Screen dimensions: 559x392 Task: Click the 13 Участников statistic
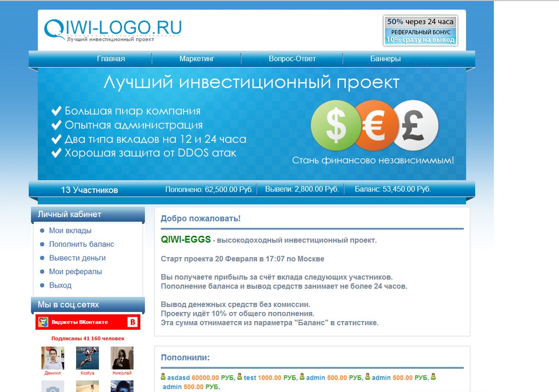click(x=90, y=190)
